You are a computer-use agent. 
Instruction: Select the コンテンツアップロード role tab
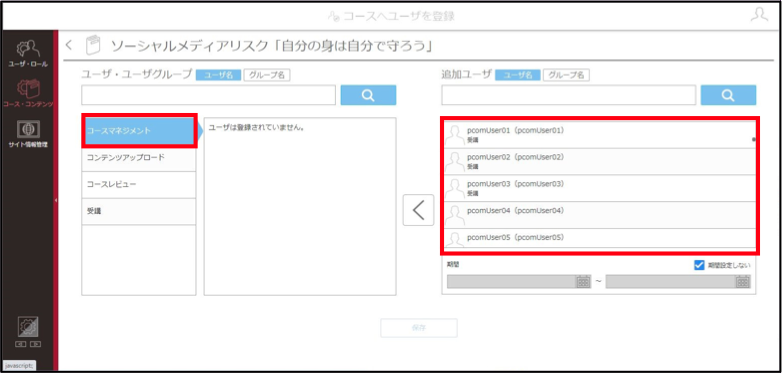click(139, 158)
